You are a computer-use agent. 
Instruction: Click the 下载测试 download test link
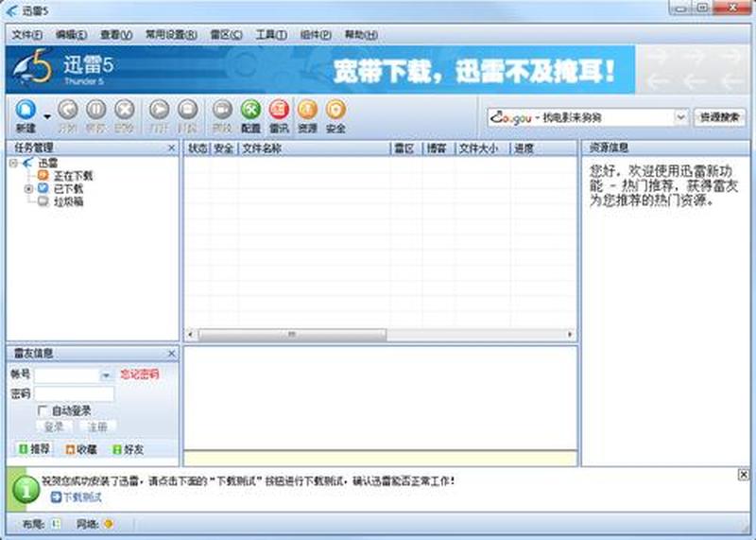click(82, 496)
